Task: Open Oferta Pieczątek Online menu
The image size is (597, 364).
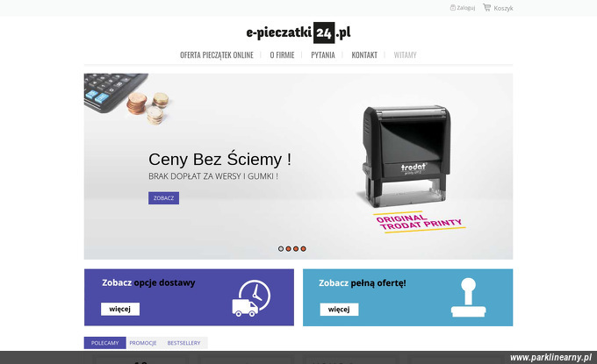Action: [217, 55]
